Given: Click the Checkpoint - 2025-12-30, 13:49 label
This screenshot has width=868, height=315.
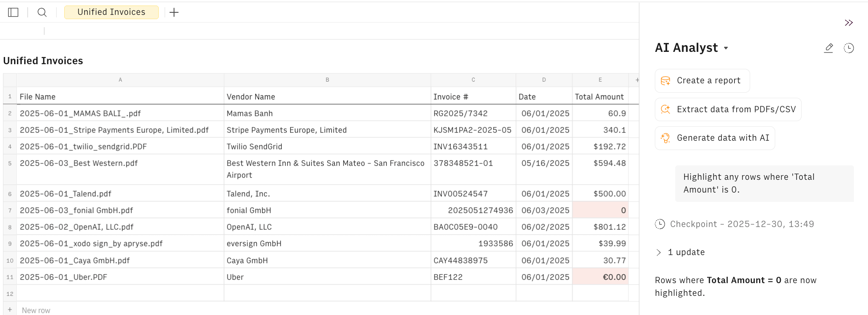Looking at the screenshot, I should click(742, 224).
